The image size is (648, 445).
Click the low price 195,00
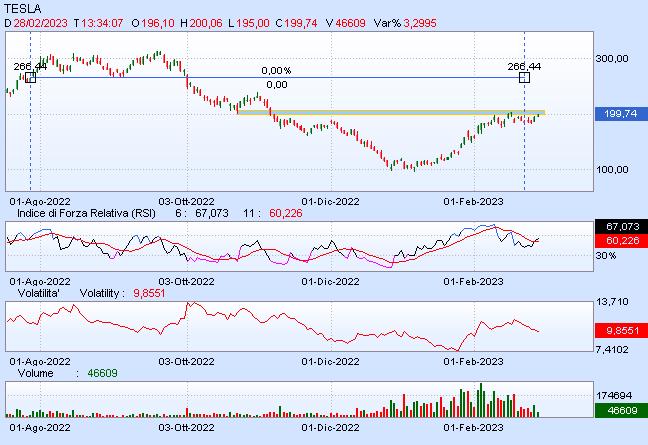tap(253, 23)
